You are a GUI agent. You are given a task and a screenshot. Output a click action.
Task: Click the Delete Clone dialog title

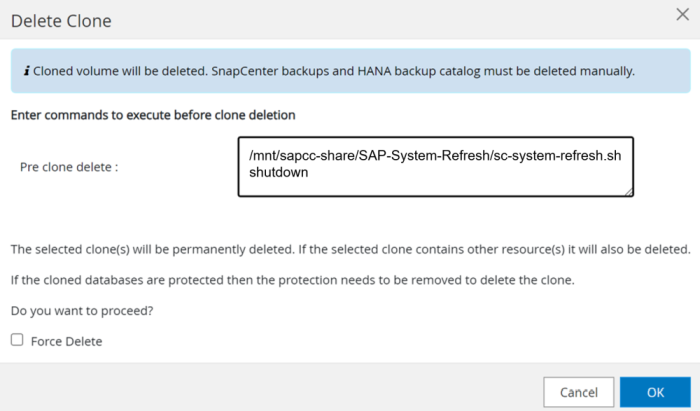(x=61, y=20)
